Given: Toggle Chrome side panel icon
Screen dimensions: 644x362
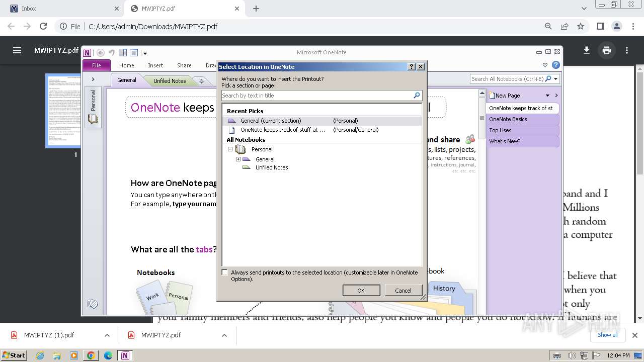Looking at the screenshot, I should coord(600,26).
